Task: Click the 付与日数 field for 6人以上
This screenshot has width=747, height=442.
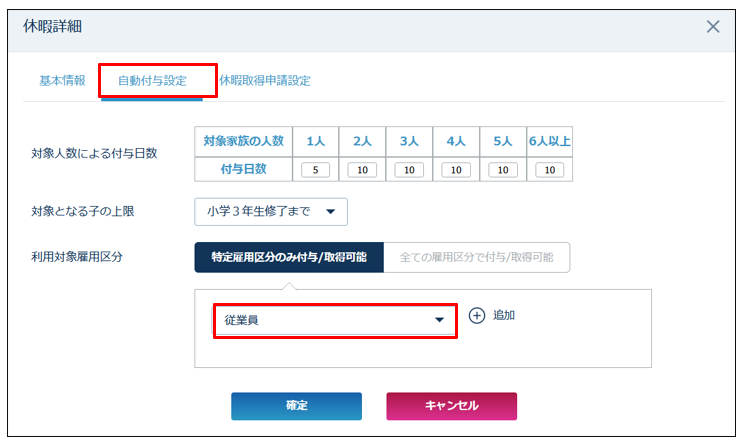Action: [549, 170]
